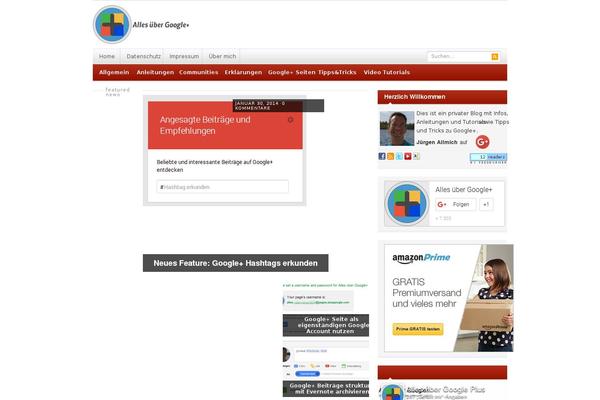Click the Herzlich Willkommen widget heading
Viewport: 600px width, 400px height.
click(414, 97)
